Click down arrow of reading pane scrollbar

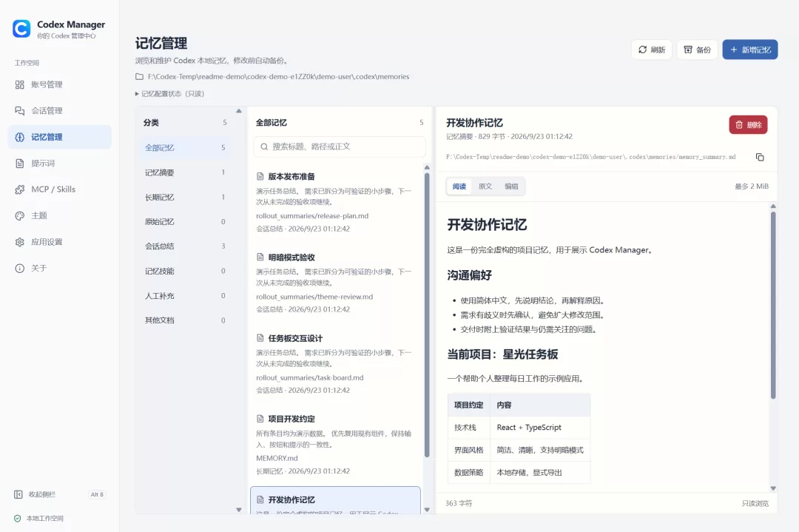pos(773,488)
